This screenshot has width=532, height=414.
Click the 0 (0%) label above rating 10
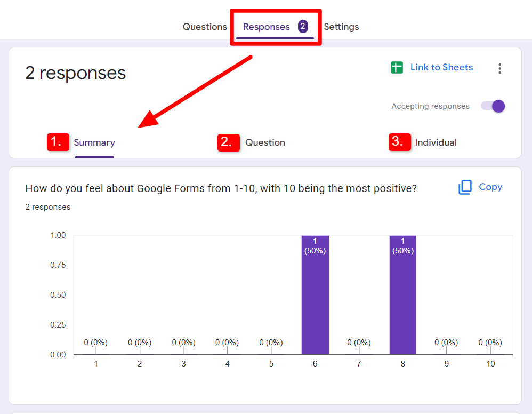(x=490, y=343)
